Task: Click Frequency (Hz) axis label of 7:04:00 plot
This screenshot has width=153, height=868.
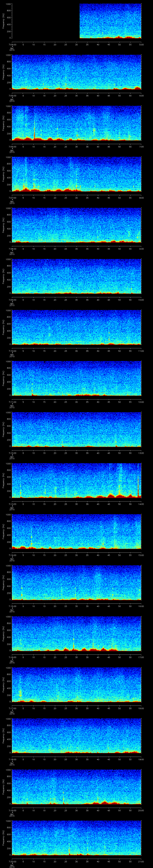Action: 3,21
